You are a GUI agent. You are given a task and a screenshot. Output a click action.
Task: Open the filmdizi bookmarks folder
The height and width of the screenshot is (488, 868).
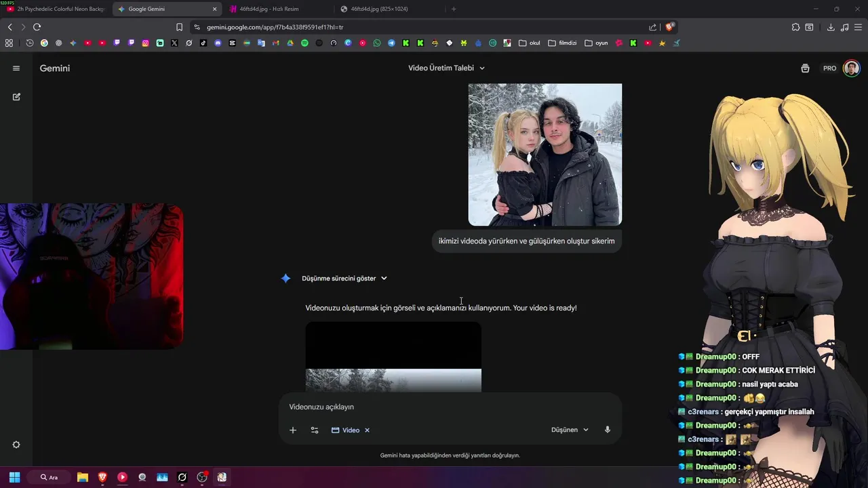click(x=562, y=43)
